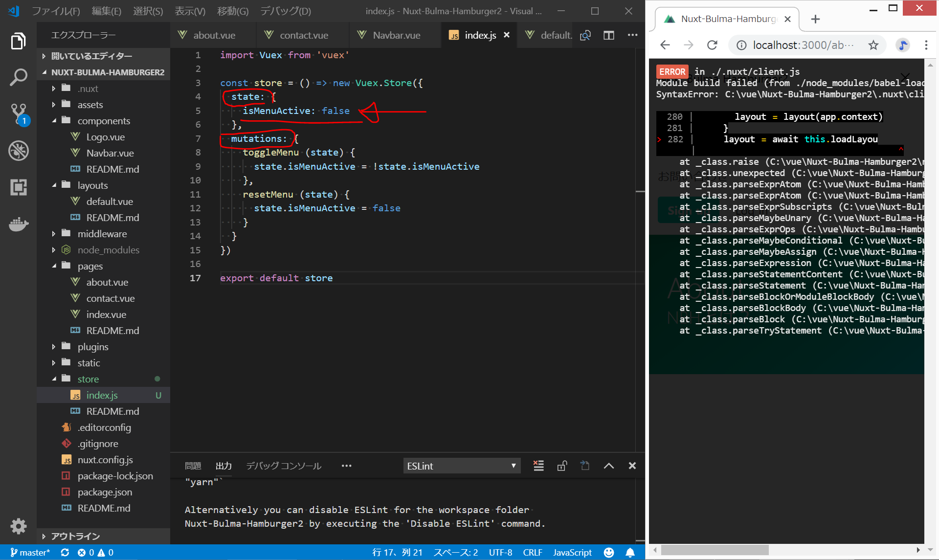Image resolution: width=939 pixels, height=560 pixels.
Task: Clear the output panel
Action: (538, 466)
